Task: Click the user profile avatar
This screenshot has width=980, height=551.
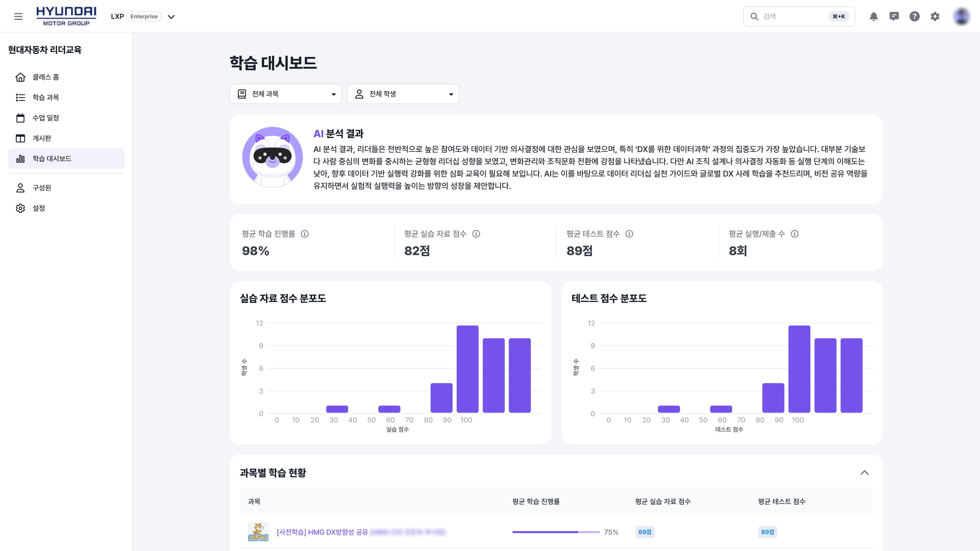Action: coord(961,16)
